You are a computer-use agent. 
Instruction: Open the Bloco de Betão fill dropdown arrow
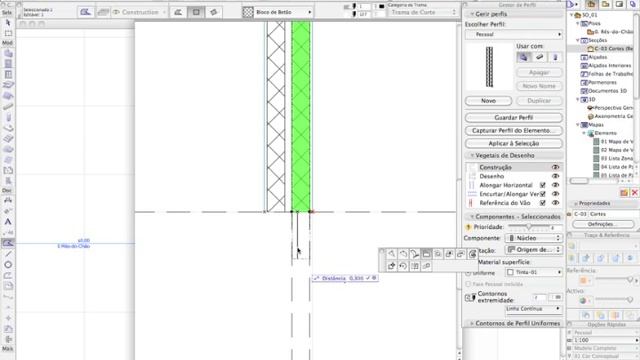(310, 12)
